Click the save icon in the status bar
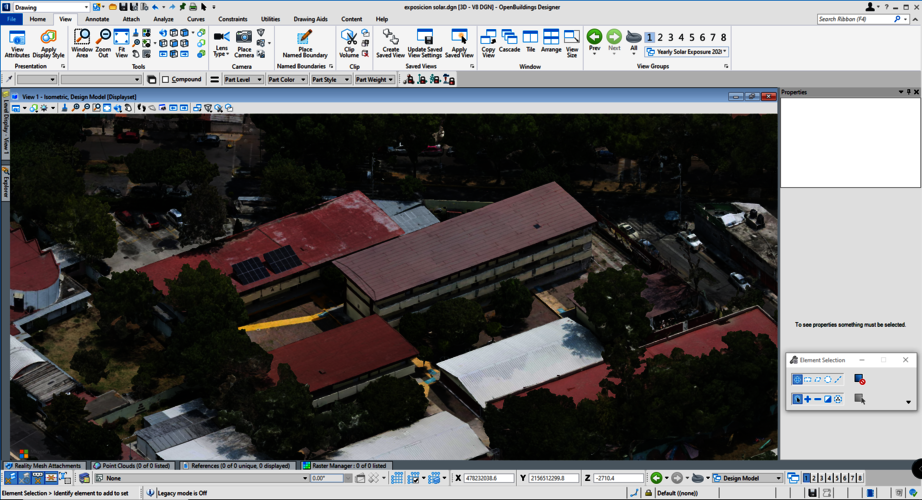The image size is (922, 500). click(812, 493)
